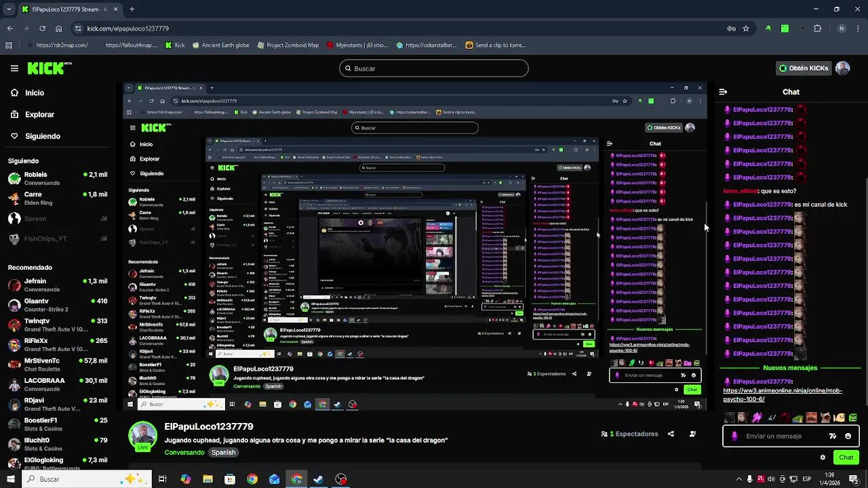Reload the page in browser
The height and width of the screenshot is (488, 868).
[x=42, y=28]
